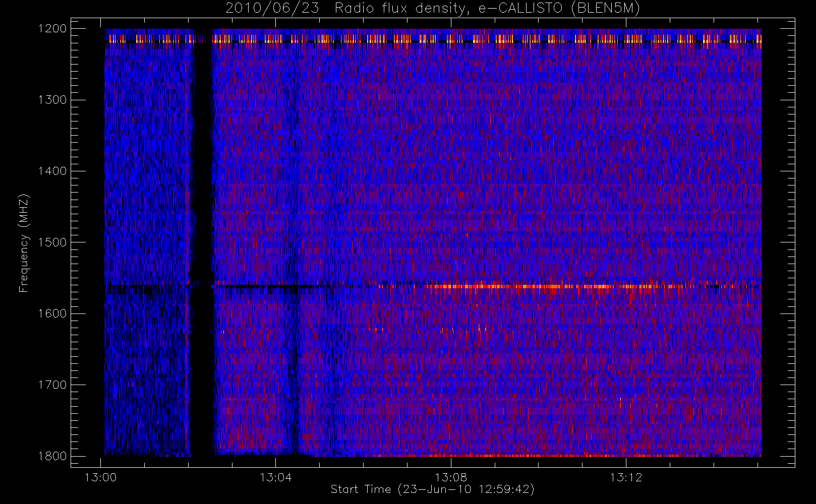Select the 1300 frequency axis label
Screen dimensions: 816x504
(53, 100)
